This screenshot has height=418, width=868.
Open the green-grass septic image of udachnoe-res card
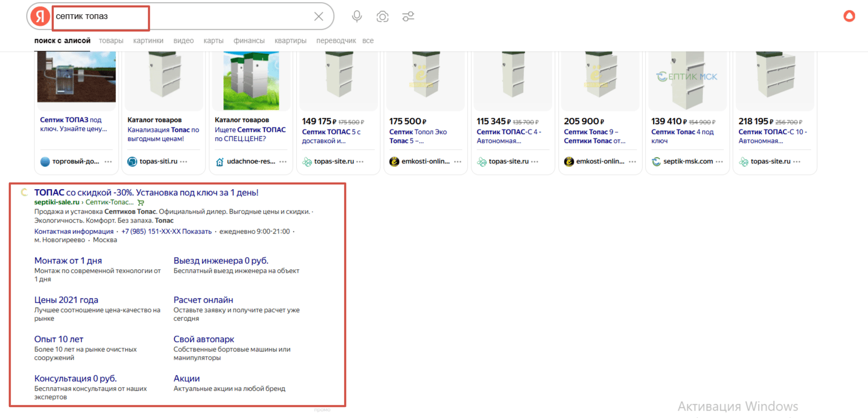tap(251, 81)
